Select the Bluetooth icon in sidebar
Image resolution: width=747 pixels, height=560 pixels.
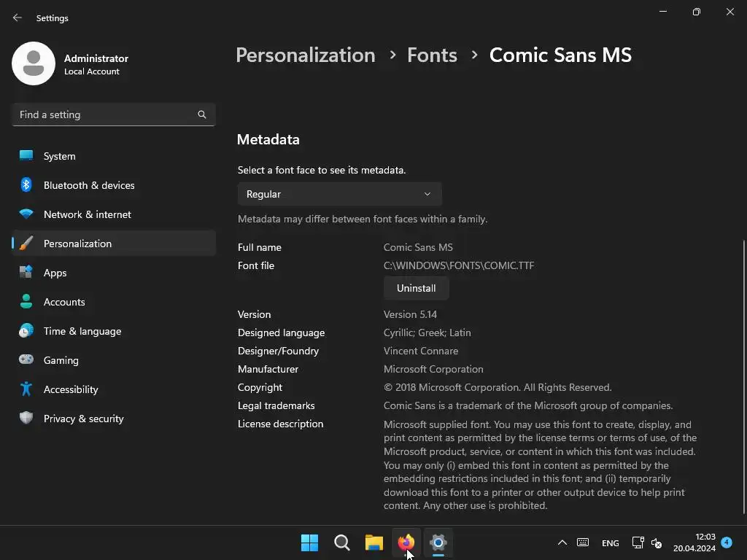(x=26, y=184)
